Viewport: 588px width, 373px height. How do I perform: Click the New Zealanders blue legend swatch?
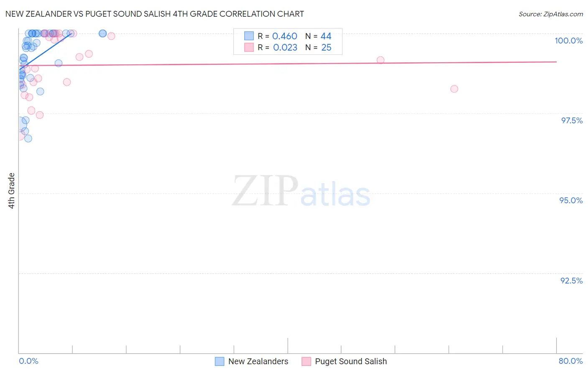tap(220, 361)
